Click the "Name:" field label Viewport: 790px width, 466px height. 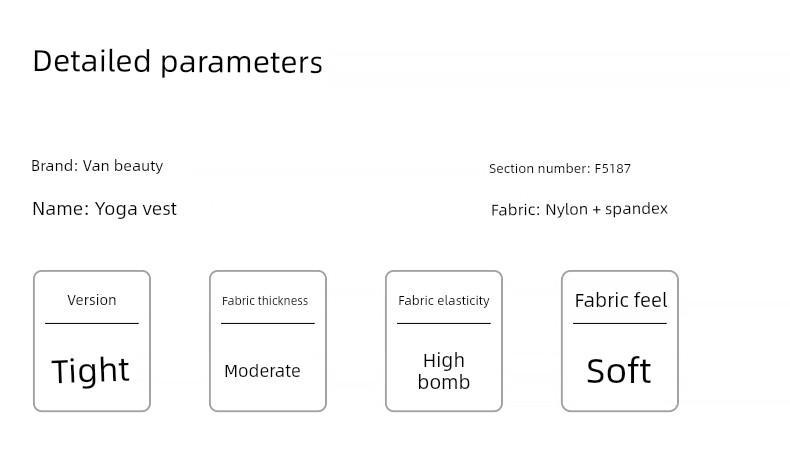(60, 209)
